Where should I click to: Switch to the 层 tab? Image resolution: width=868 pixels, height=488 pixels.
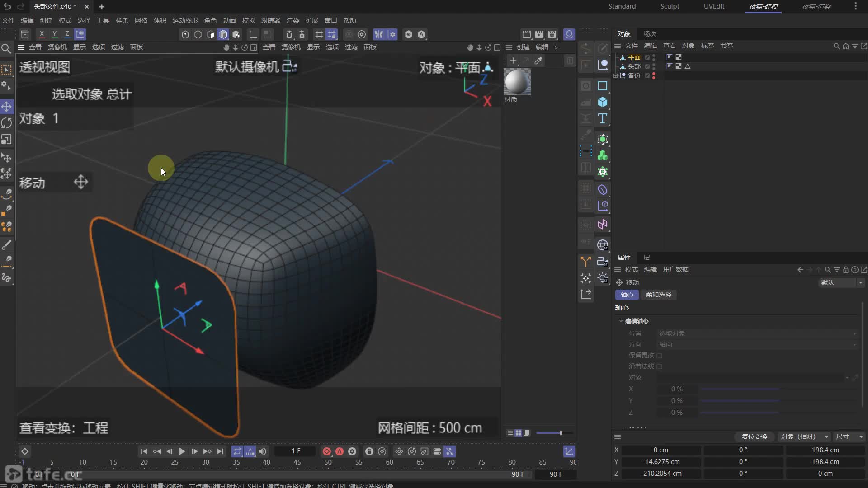(x=646, y=258)
